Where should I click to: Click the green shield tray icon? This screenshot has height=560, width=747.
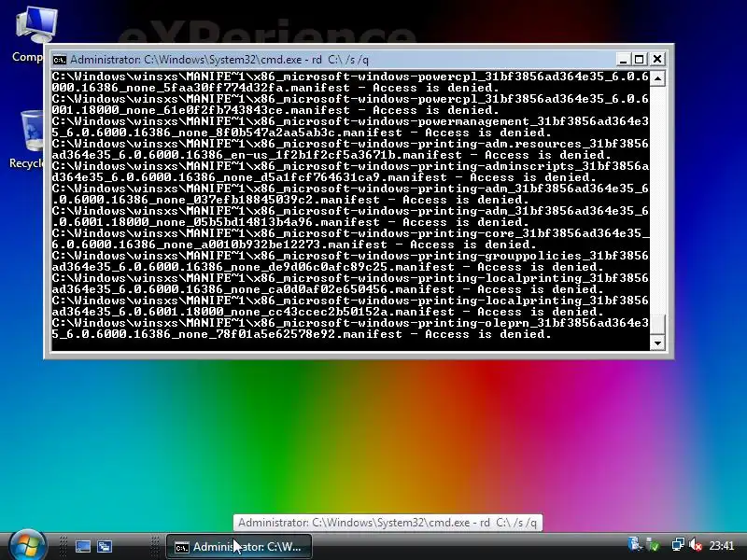pyautogui.click(x=655, y=545)
